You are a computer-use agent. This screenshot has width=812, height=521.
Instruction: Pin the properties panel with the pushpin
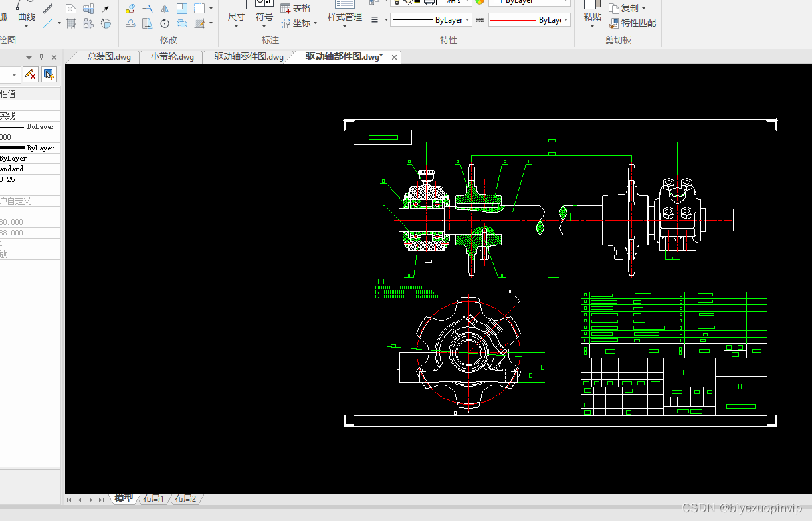[x=41, y=57]
